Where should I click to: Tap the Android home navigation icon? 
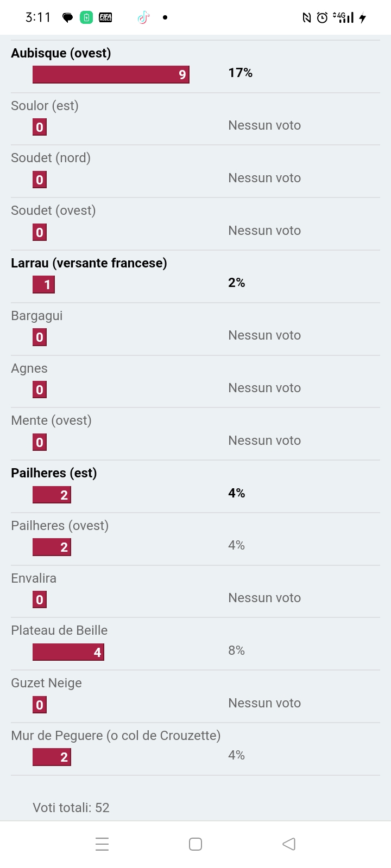point(195,844)
